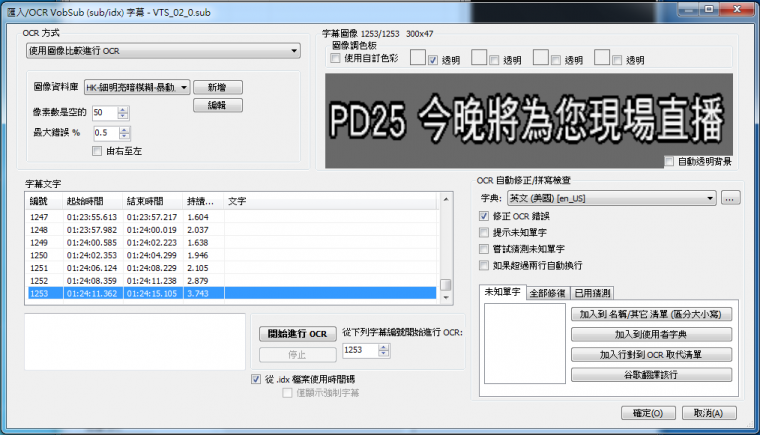Viewport: 760px width, 435px height.
Task: Click the third palette color swatch
Action: [x=540, y=57]
